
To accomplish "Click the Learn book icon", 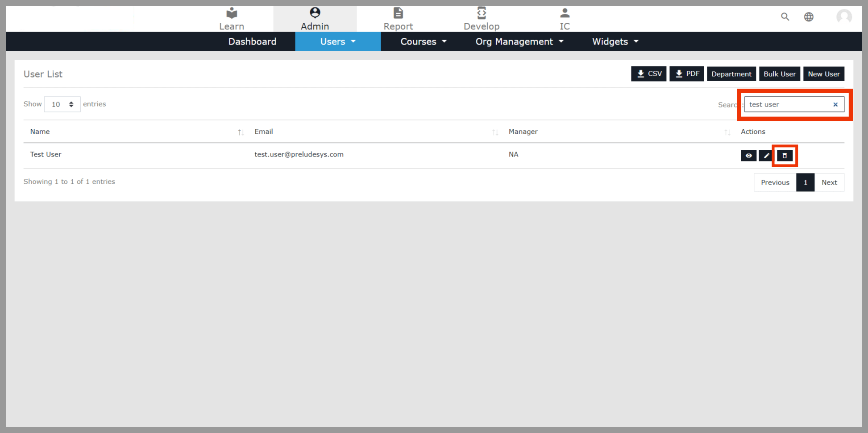I will pyautogui.click(x=231, y=13).
